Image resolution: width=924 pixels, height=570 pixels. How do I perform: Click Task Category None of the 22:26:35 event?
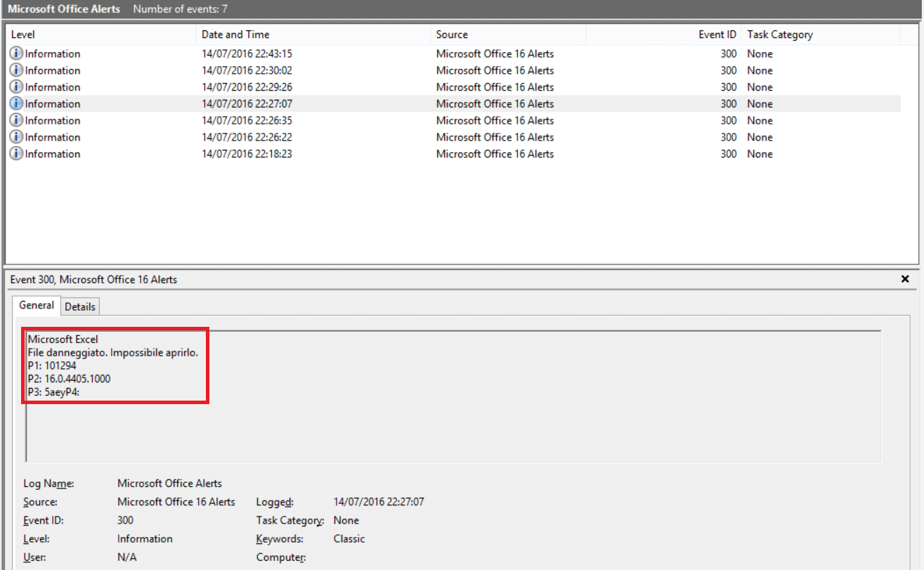760,120
